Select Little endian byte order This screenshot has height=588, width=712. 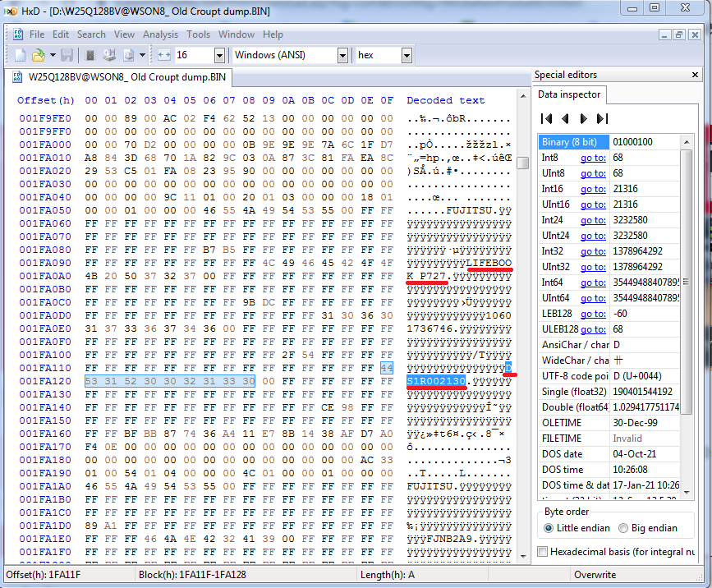(576, 528)
